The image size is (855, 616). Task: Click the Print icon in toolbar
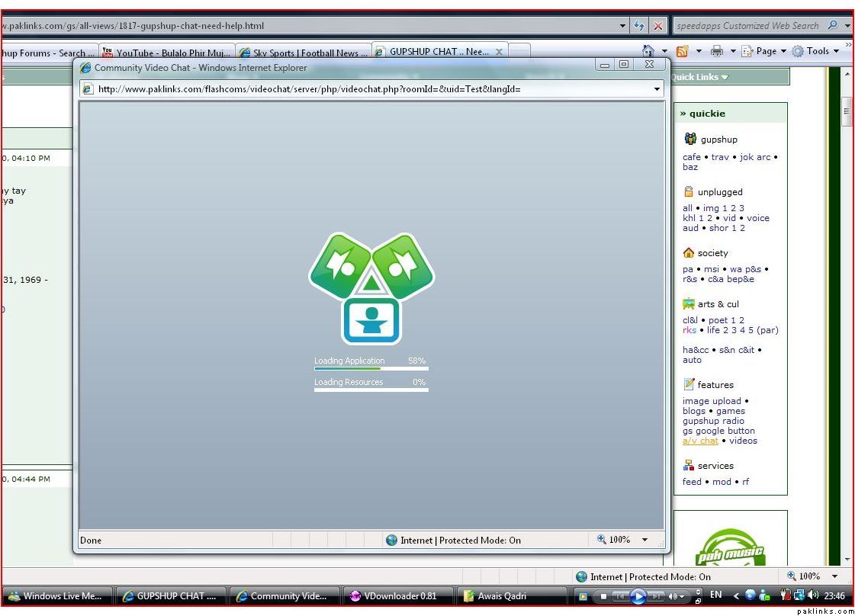tap(716, 51)
